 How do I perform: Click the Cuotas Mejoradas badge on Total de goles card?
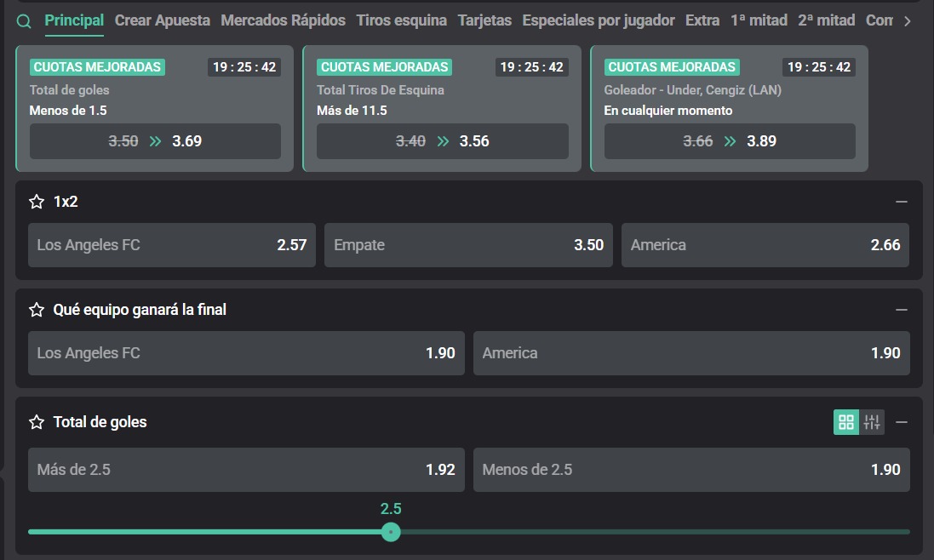pos(97,67)
